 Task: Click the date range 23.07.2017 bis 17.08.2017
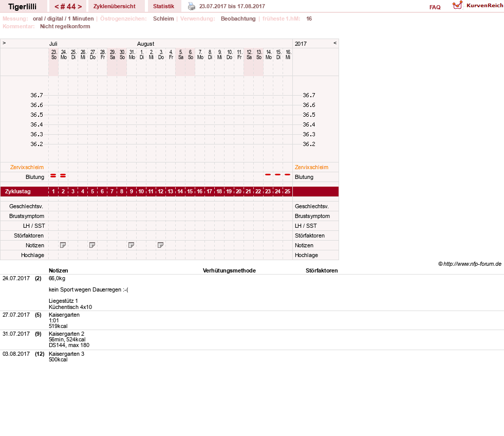pyautogui.click(x=232, y=6)
